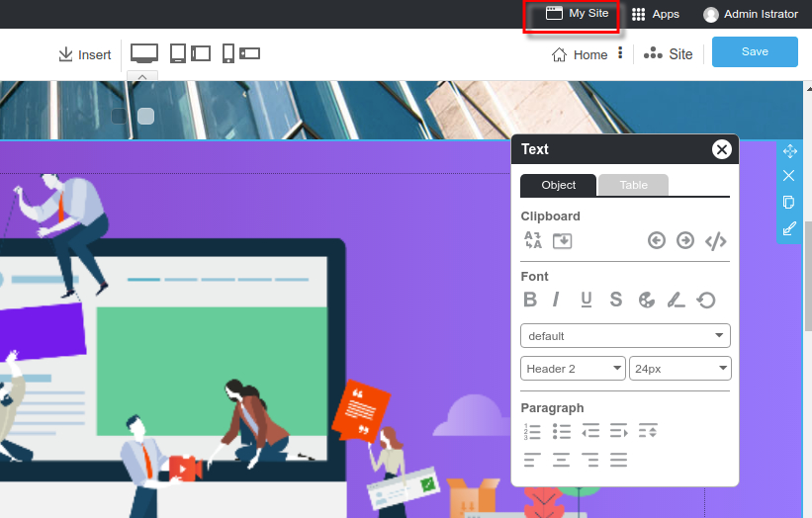Switch to desktop view mode
Viewport: 812px width, 518px height.
(144, 53)
